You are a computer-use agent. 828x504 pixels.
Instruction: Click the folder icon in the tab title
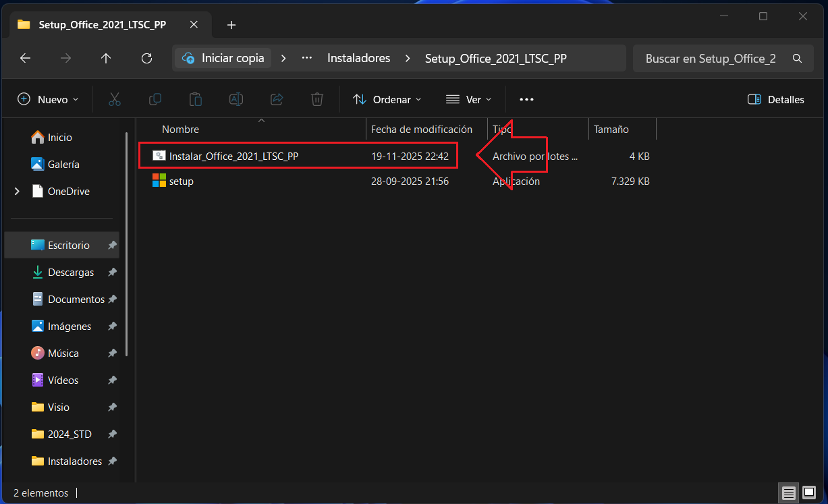[24, 24]
